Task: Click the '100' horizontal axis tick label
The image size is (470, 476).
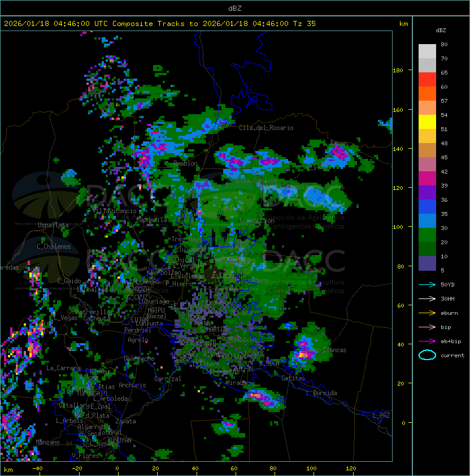Action: coord(311,468)
